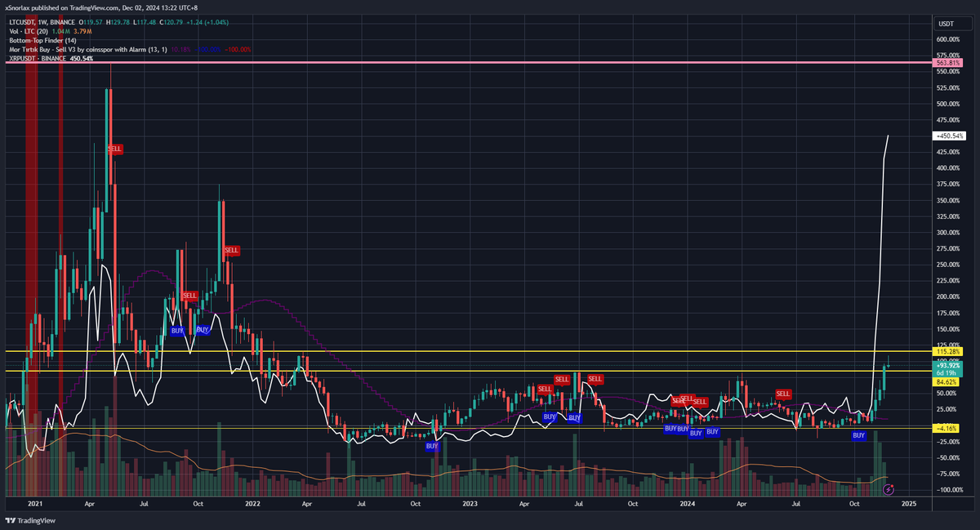Click the +450.54% XRPUSDT price label

point(949,136)
